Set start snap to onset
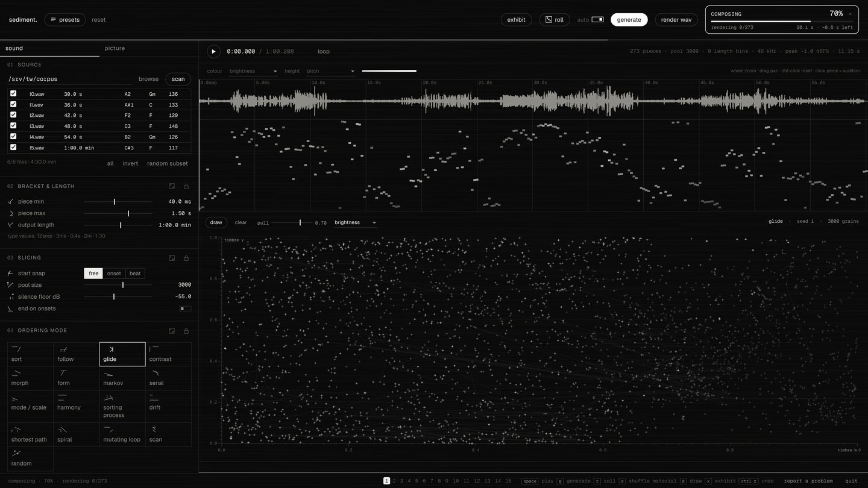This screenshot has height=488, width=868. point(114,274)
